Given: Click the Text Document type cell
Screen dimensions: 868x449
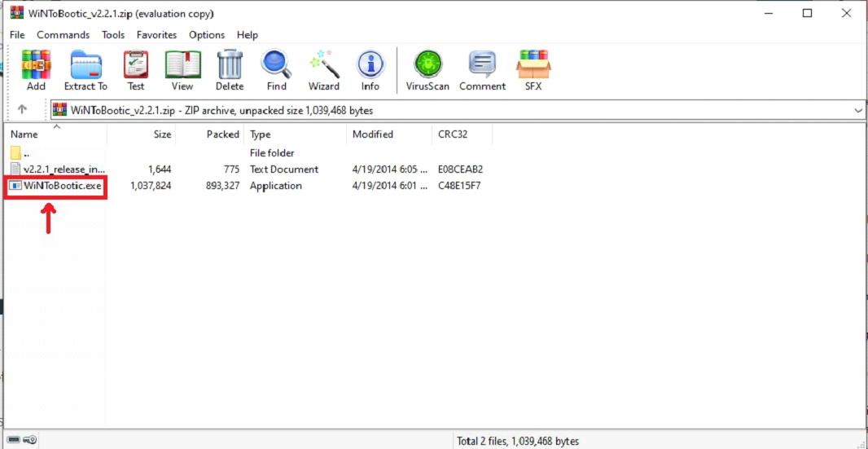Looking at the screenshot, I should pos(284,169).
